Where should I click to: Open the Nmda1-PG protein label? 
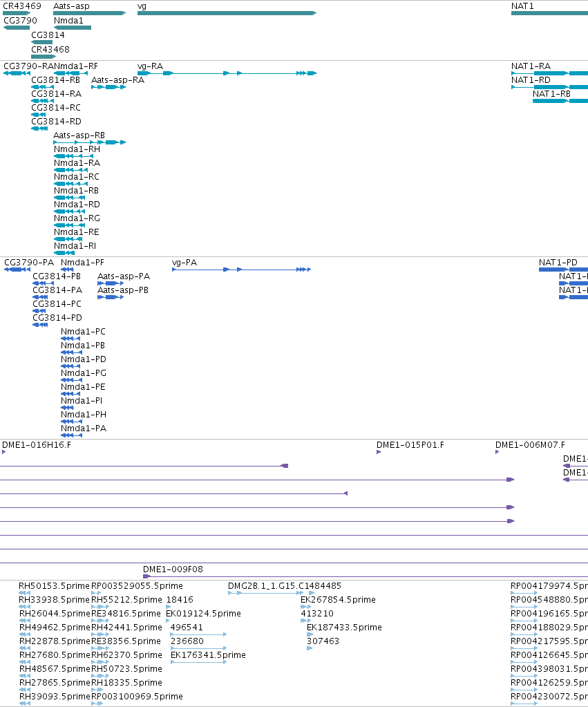click(84, 373)
